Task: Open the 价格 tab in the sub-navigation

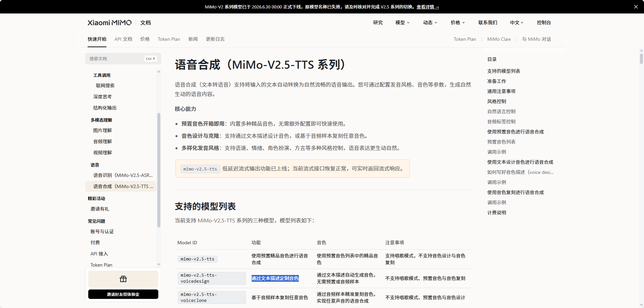Action: 145,39
